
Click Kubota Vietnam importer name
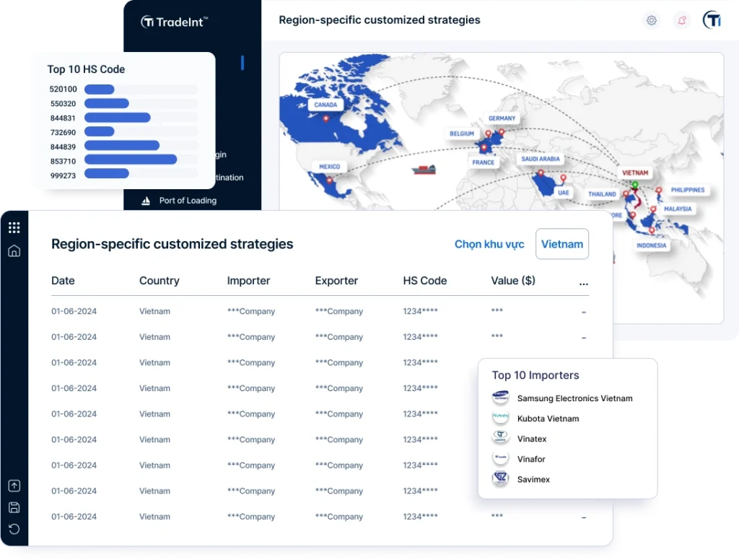[x=548, y=419]
